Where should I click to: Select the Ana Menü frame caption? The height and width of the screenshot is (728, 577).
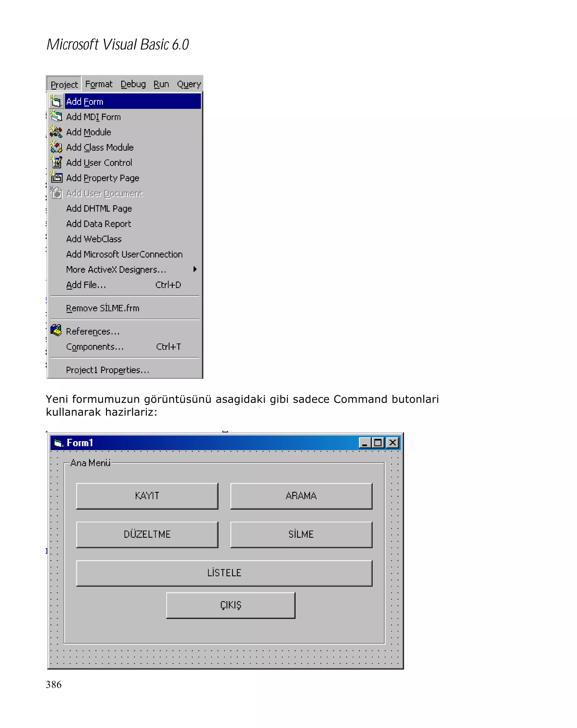pyautogui.click(x=90, y=462)
